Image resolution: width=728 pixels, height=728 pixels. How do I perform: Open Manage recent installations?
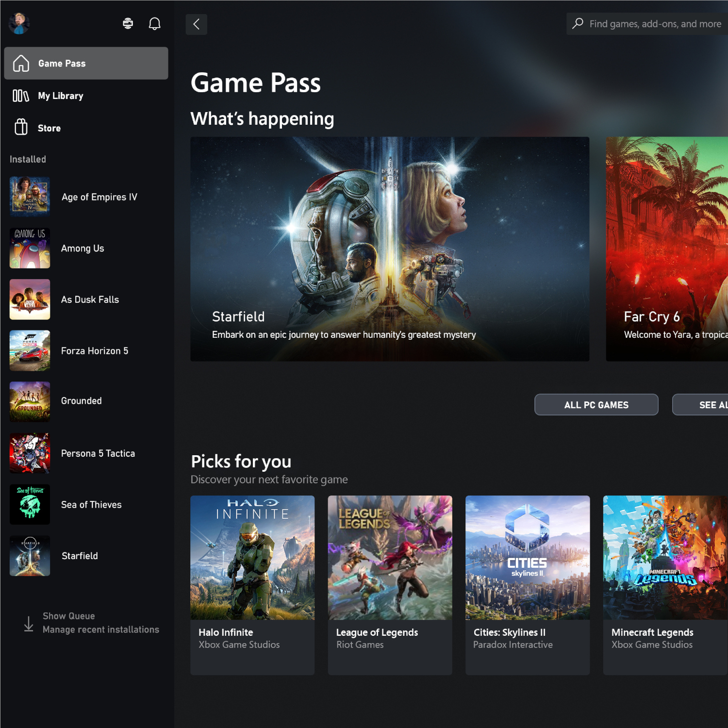point(100,629)
